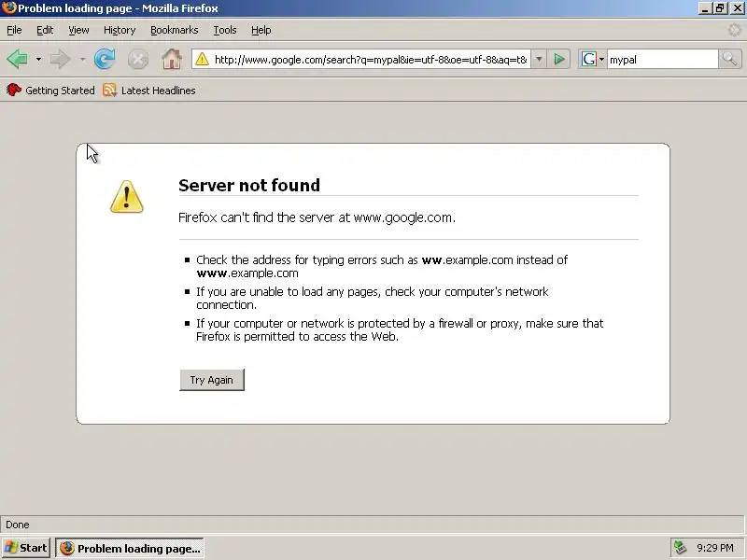Image resolution: width=747 pixels, height=560 pixels.
Task: Expand the address bar history dropdown
Action: [x=539, y=60]
